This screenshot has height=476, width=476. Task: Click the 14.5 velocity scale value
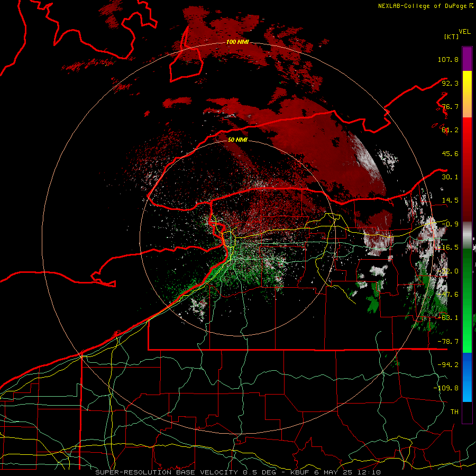(x=450, y=200)
